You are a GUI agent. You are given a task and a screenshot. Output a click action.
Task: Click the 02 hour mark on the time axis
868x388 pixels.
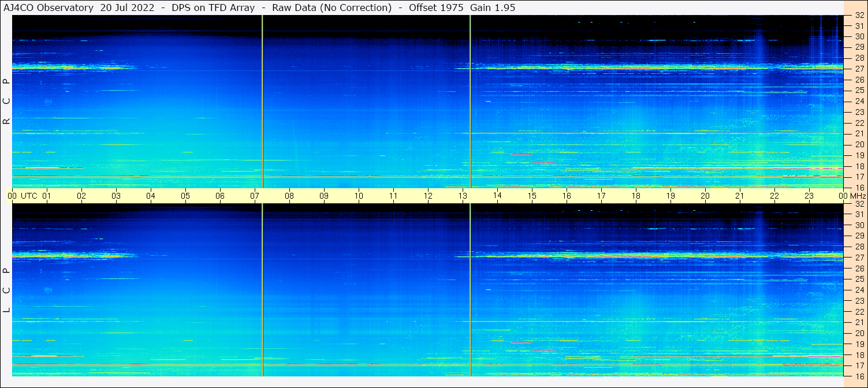pyautogui.click(x=81, y=196)
